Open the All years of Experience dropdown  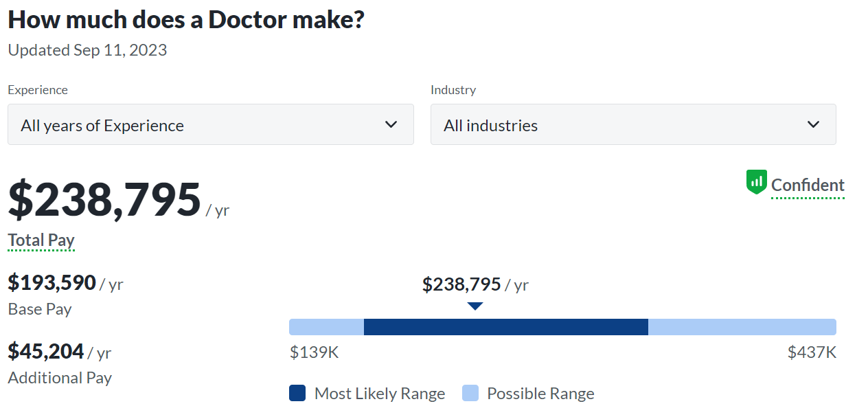coord(210,124)
